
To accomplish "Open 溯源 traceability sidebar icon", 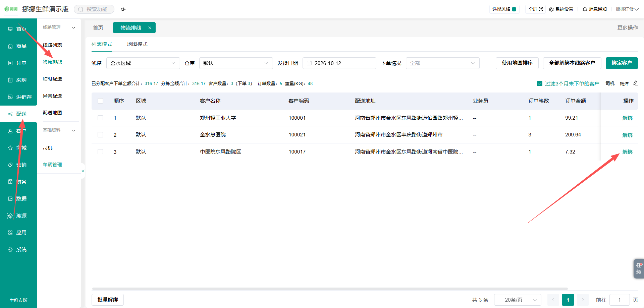I will (10, 215).
